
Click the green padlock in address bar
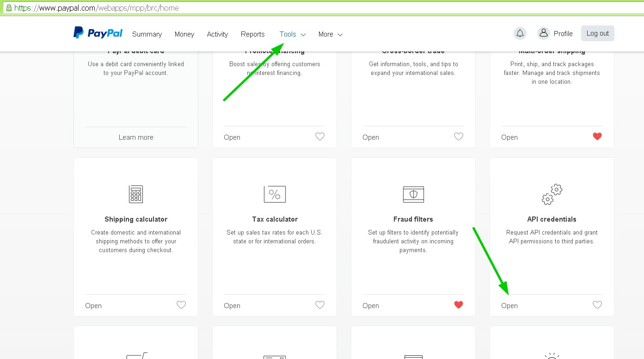pos(8,7)
